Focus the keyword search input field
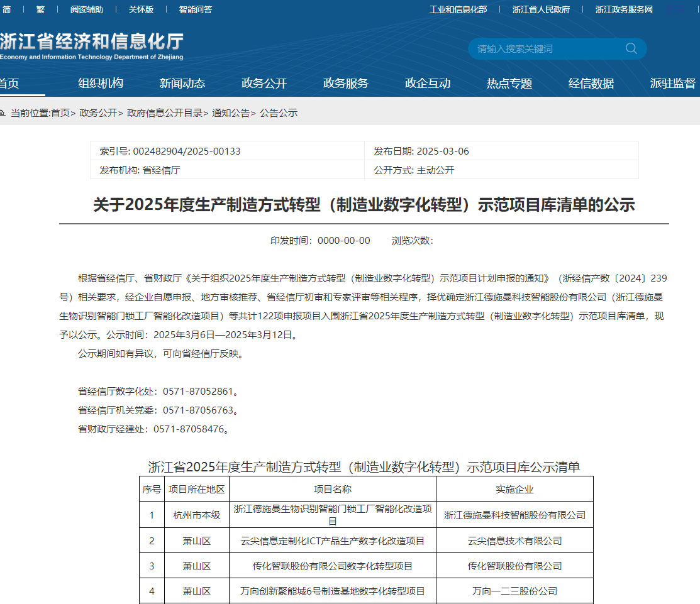This screenshot has height=604, width=700. click(x=544, y=48)
